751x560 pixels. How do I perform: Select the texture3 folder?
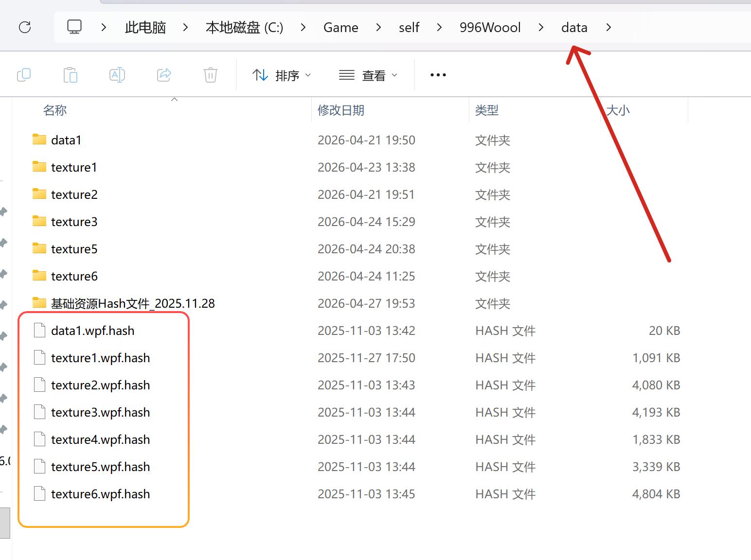pos(74,222)
